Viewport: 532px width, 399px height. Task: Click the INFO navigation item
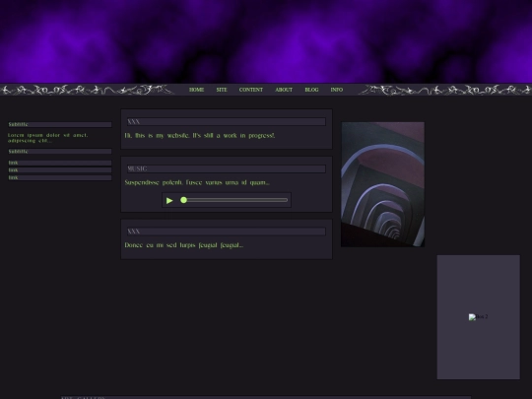click(x=337, y=90)
